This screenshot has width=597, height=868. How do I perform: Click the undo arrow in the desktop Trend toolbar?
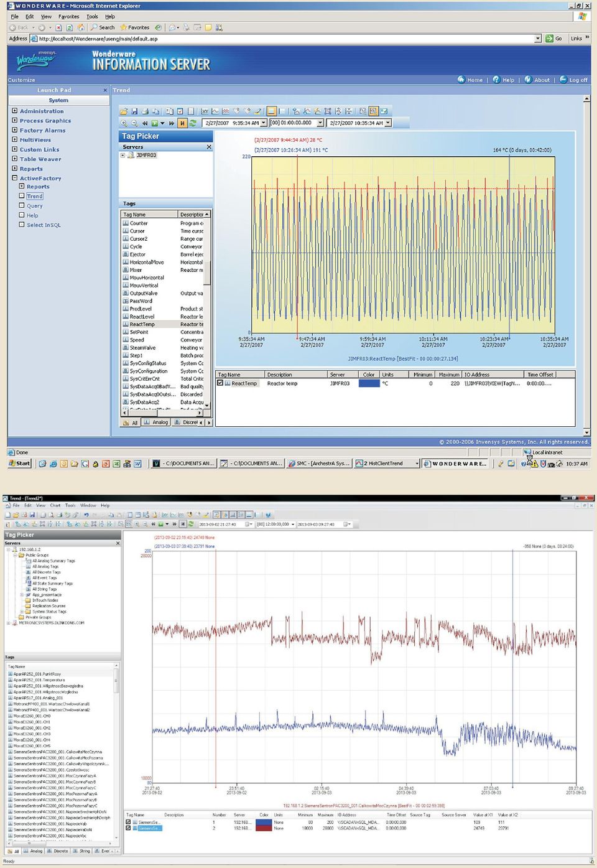point(86,515)
